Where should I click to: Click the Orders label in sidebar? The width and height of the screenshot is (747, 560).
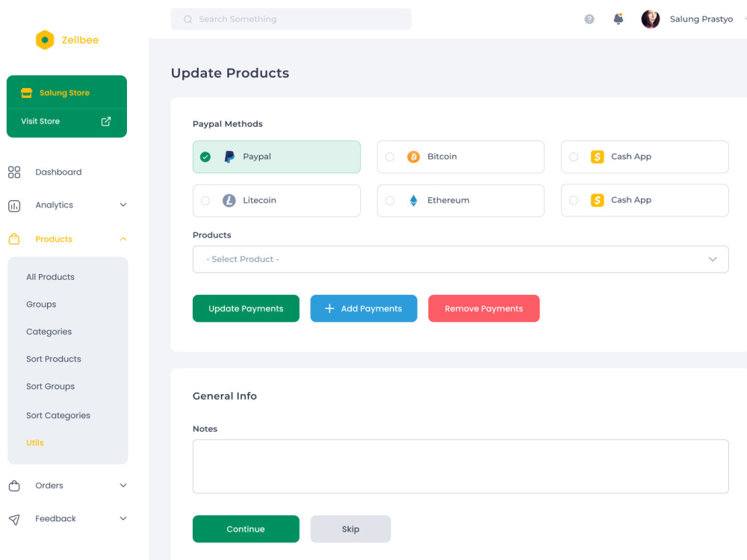click(49, 486)
